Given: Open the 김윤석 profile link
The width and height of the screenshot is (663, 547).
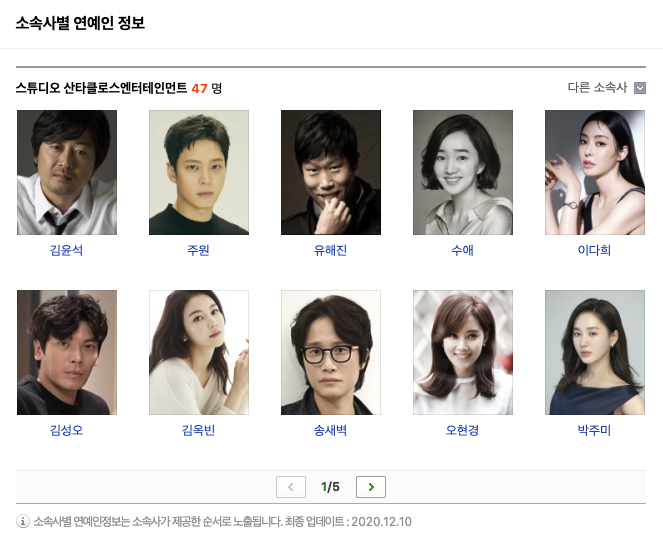Looking at the screenshot, I should point(66,250).
